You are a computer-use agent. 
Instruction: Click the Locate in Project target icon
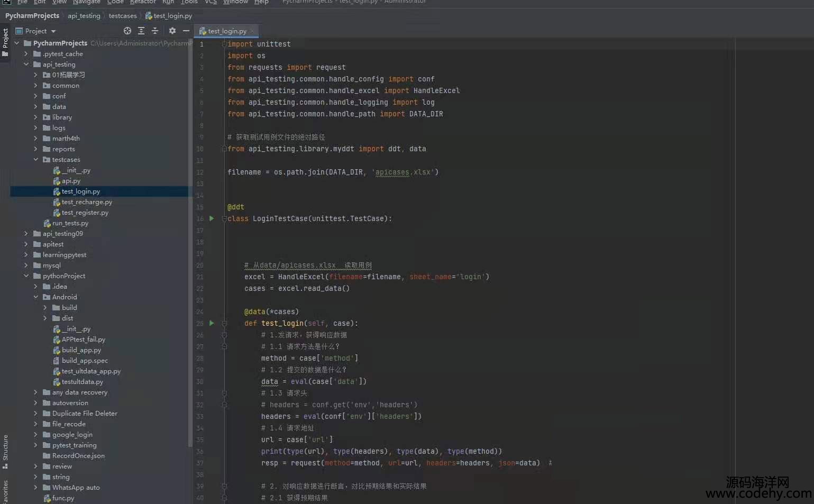pos(127,31)
